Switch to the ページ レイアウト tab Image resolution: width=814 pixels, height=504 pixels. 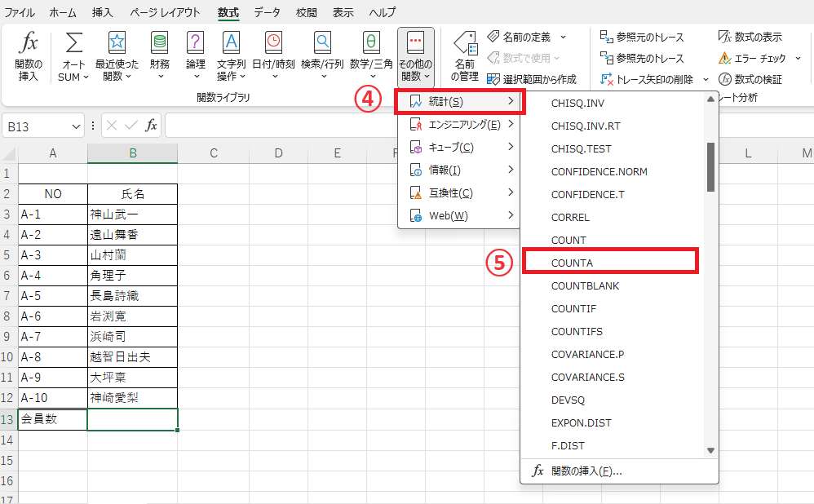165,12
